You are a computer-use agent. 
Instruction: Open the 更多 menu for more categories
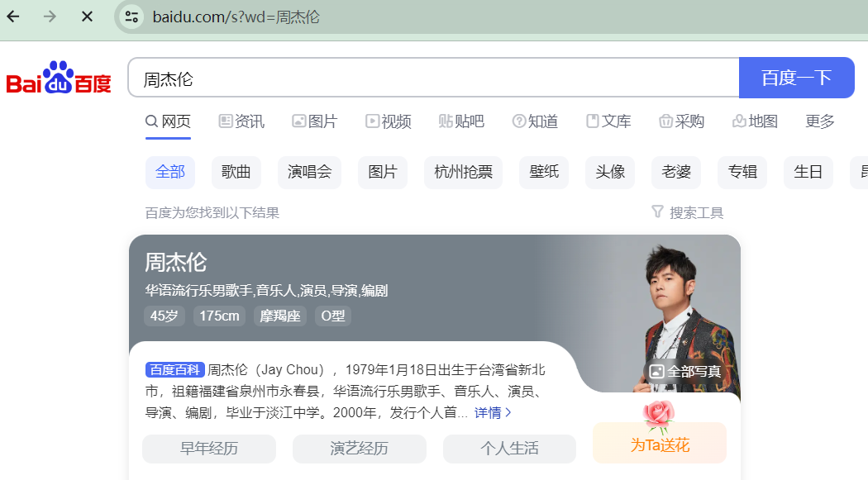(820, 121)
